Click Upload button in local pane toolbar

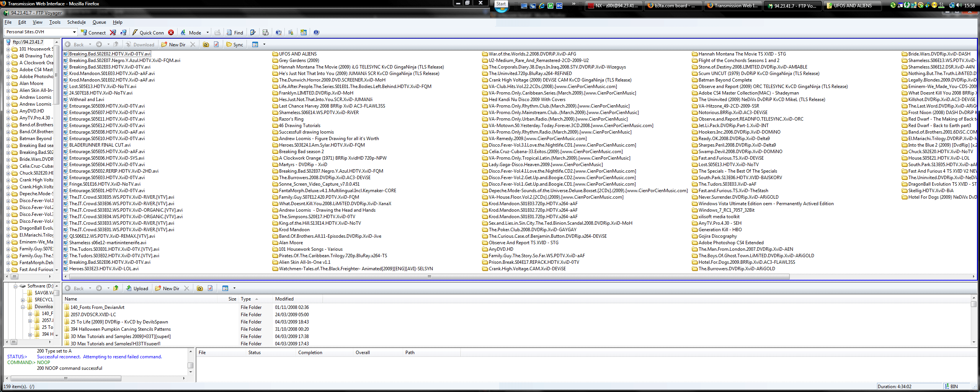pos(137,288)
